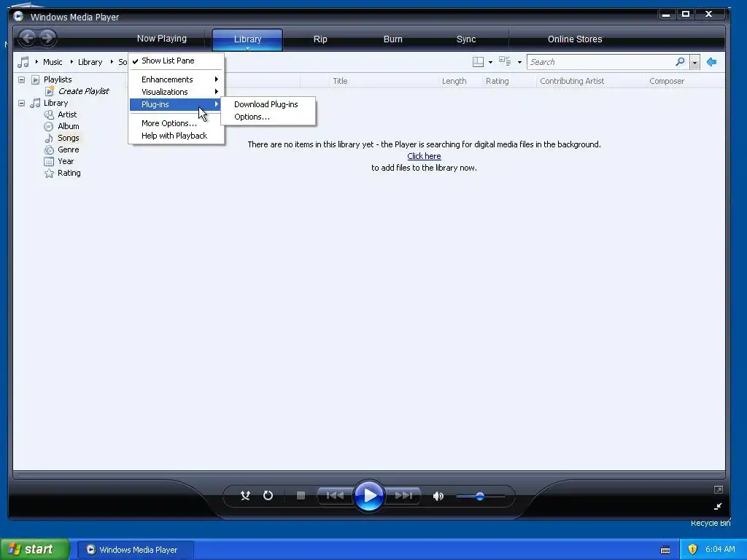Click the Library breadcrumb label

click(x=90, y=62)
